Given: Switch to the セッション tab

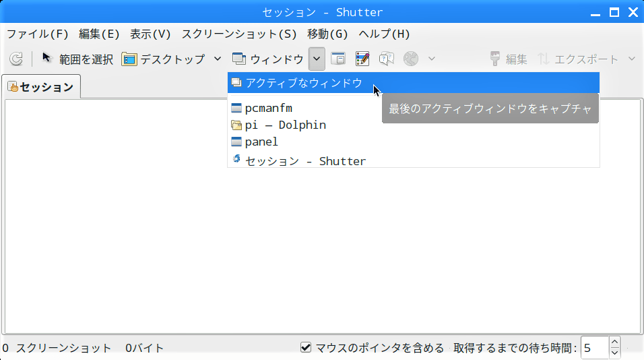Looking at the screenshot, I should pyautogui.click(x=41, y=87).
